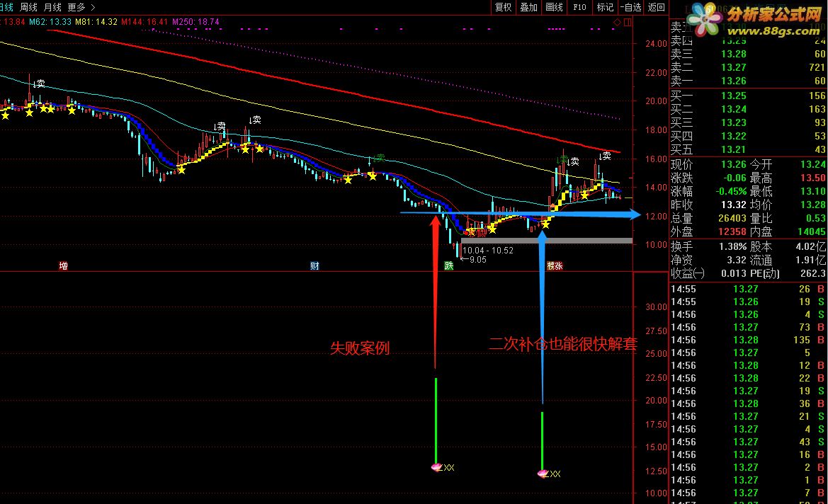The width and height of the screenshot is (828, 504).
Task: Click the PE(动) value 262.3
Action: coord(812,273)
